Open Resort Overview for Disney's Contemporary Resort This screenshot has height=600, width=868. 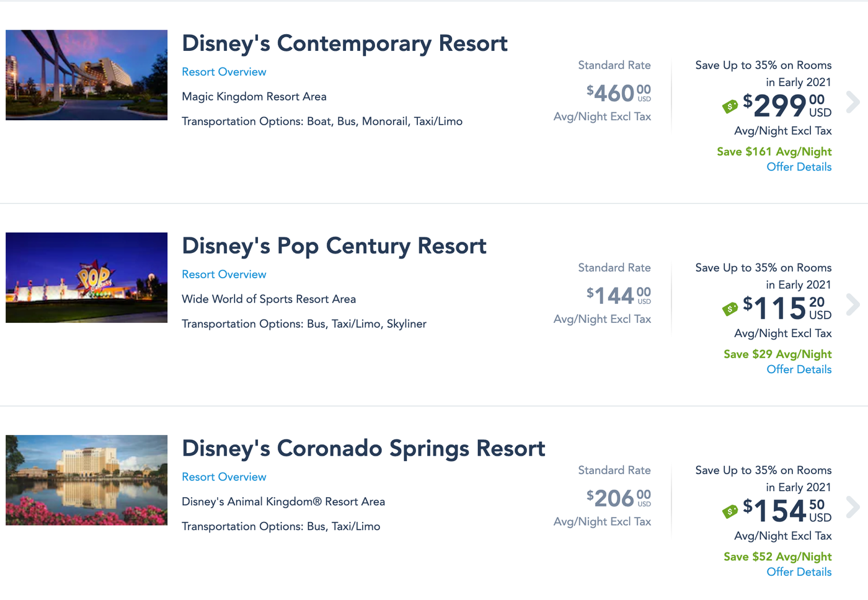224,71
